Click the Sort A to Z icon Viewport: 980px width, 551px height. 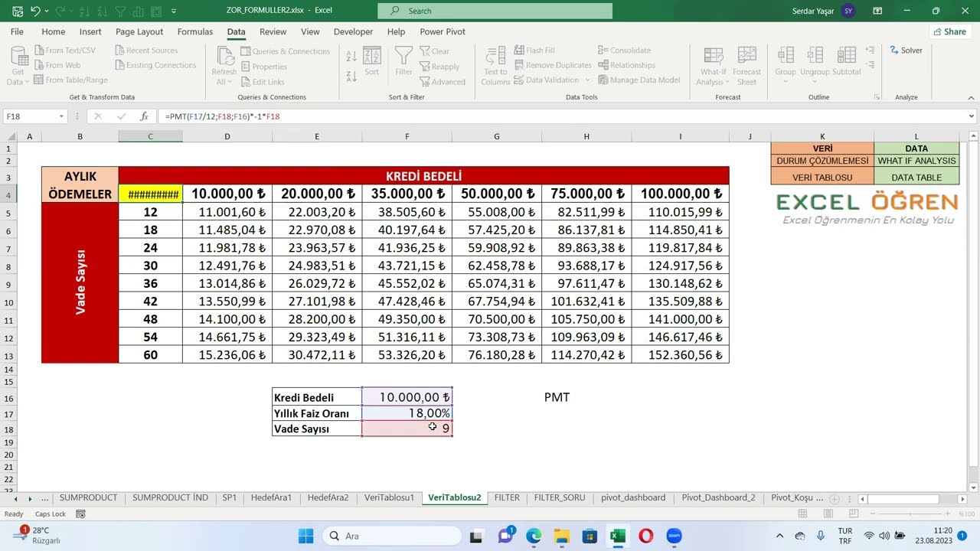[x=351, y=57]
